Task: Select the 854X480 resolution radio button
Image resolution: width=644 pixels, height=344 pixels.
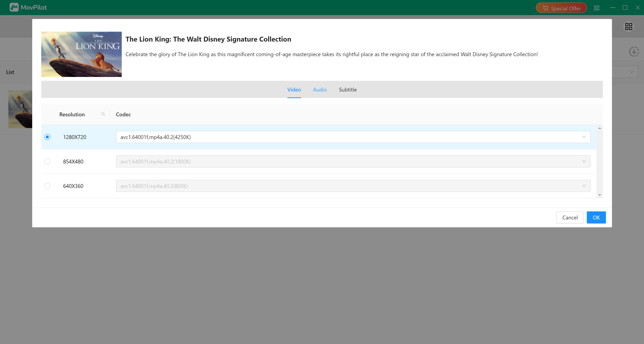Action: click(47, 161)
